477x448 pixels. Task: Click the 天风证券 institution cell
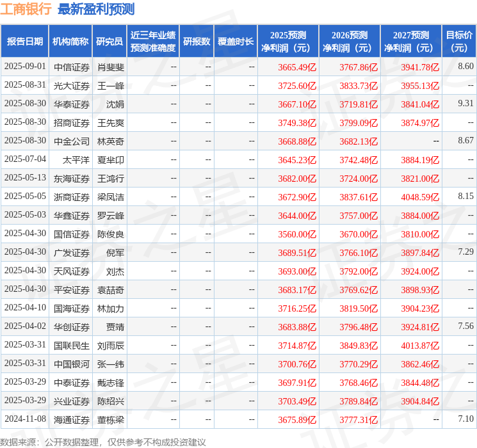[72, 271]
